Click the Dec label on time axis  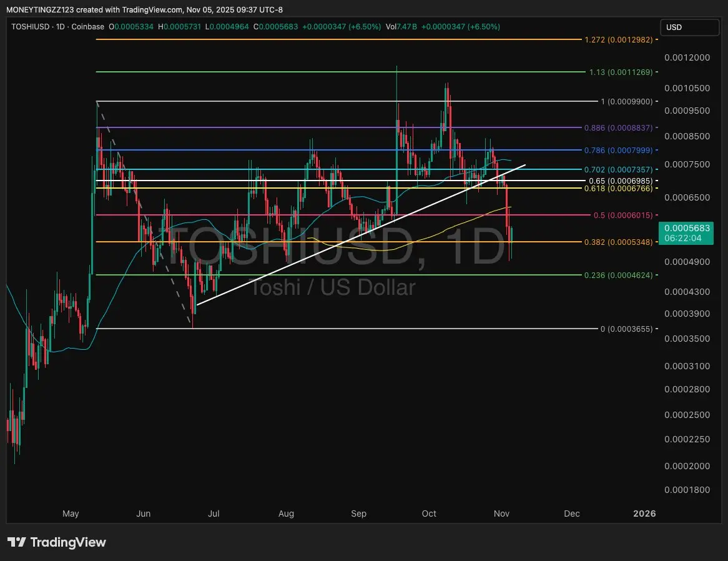571,514
